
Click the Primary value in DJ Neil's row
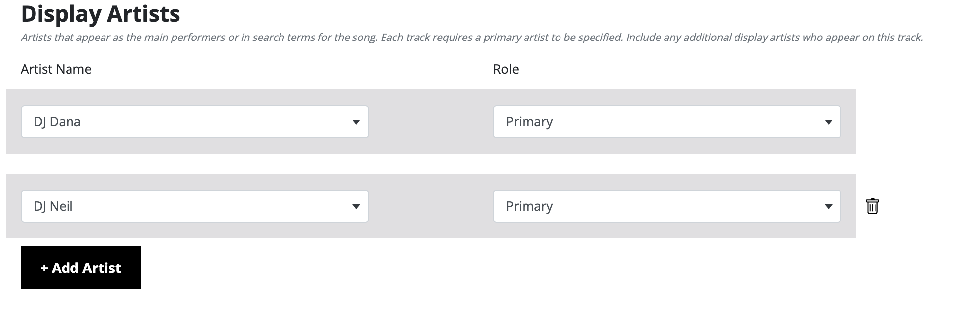[529, 206]
